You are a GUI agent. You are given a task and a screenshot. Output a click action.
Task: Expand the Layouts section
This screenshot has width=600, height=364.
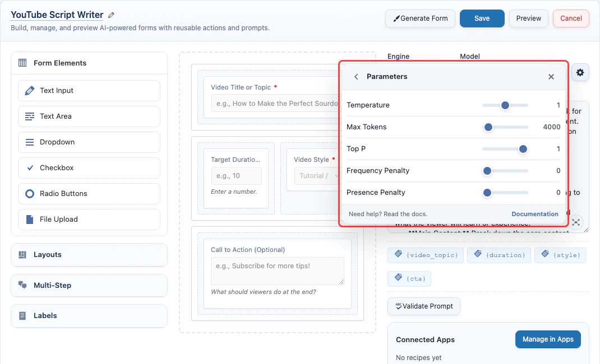coord(89,255)
